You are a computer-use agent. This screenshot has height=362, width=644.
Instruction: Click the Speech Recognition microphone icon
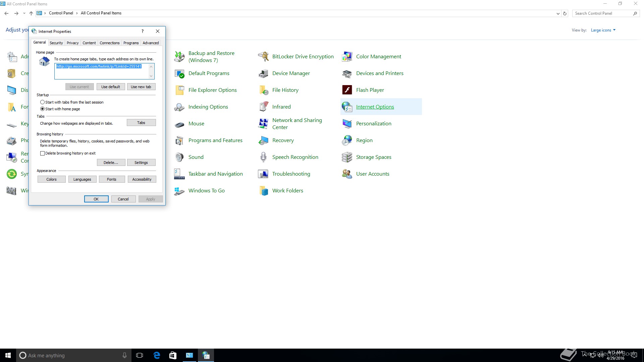(263, 157)
